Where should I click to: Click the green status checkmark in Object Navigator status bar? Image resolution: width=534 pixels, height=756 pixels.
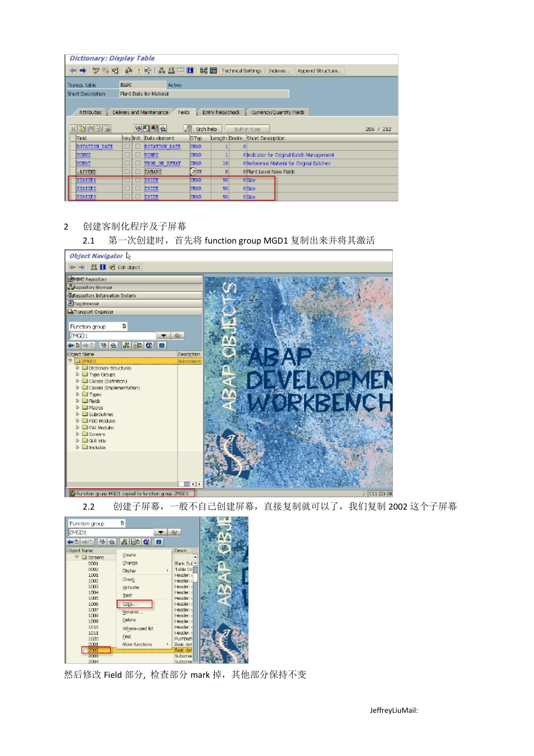pyautogui.click(x=73, y=493)
